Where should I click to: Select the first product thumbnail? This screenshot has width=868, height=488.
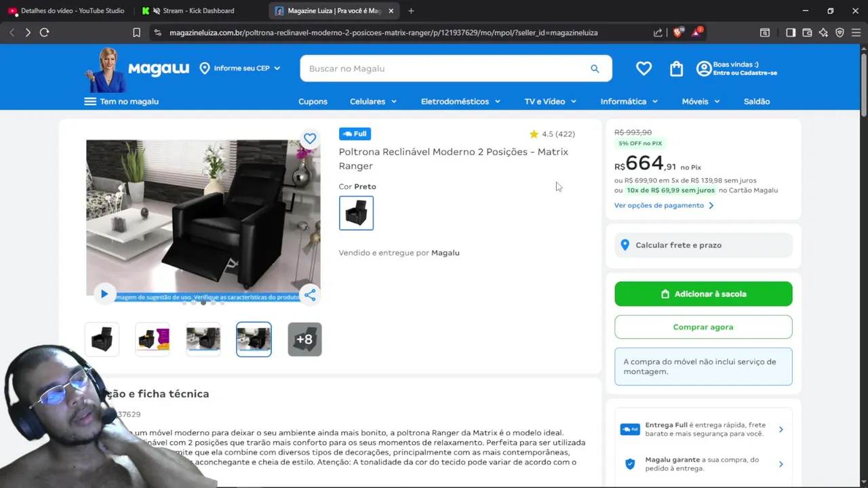(102, 339)
